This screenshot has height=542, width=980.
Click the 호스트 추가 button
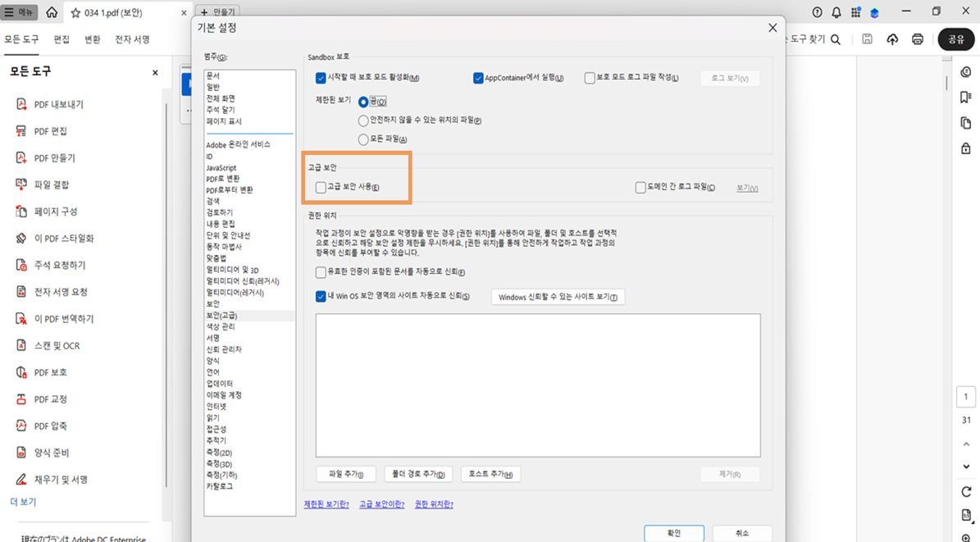(x=490, y=475)
